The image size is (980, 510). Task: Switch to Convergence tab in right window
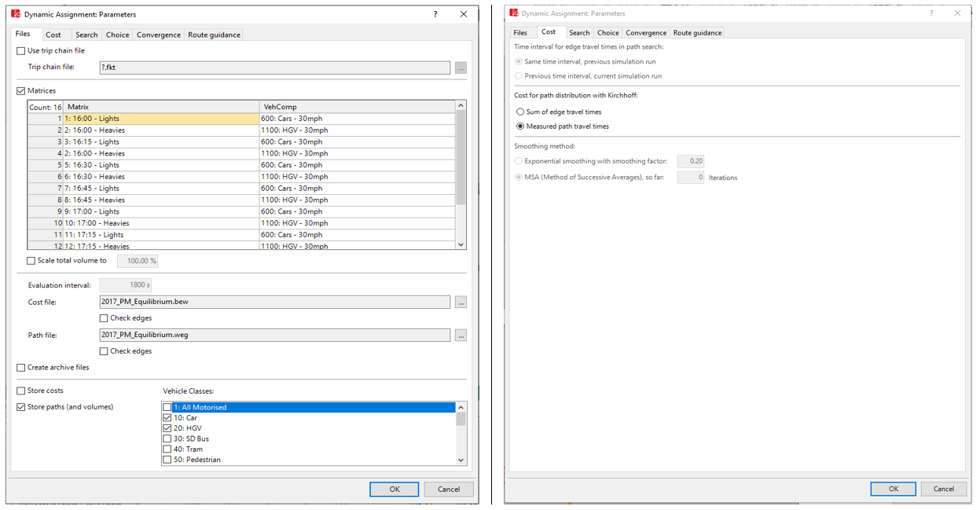646,33
